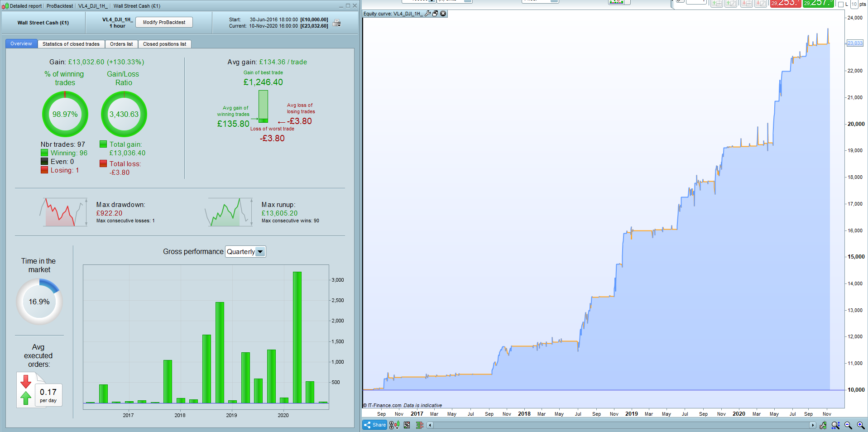This screenshot has width=868, height=432.
Task: Click the Max runup £13,605.20 value
Action: [279, 213]
